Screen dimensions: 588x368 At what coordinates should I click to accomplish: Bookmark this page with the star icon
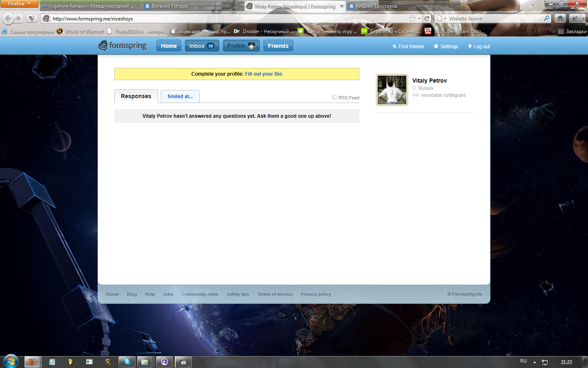coord(412,18)
